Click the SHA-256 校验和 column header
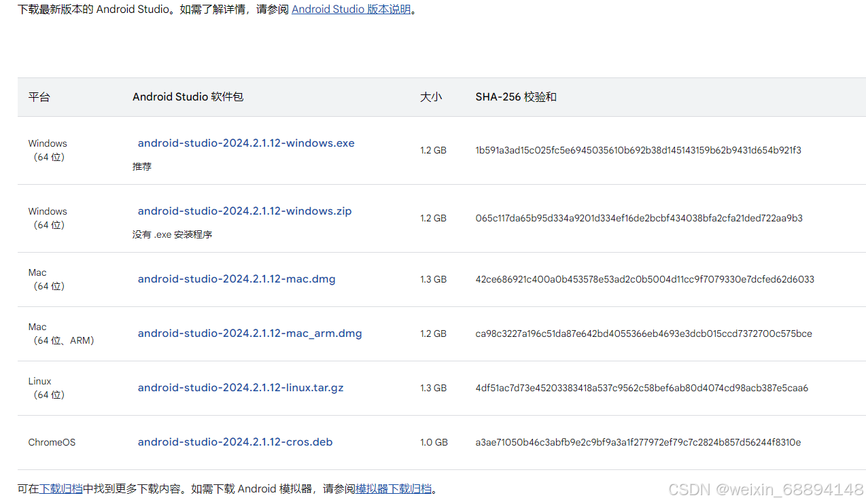The height and width of the screenshot is (504, 866). pos(516,97)
